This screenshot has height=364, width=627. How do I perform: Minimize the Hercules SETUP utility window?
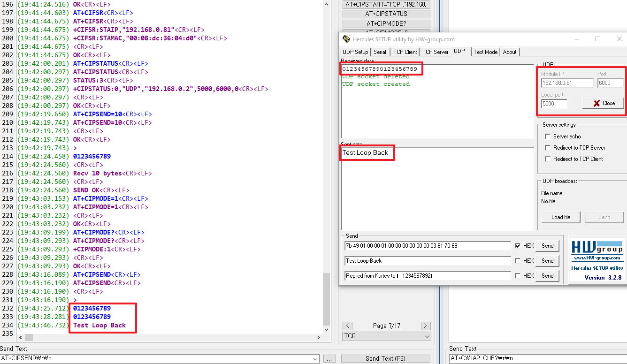coord(577,39)
